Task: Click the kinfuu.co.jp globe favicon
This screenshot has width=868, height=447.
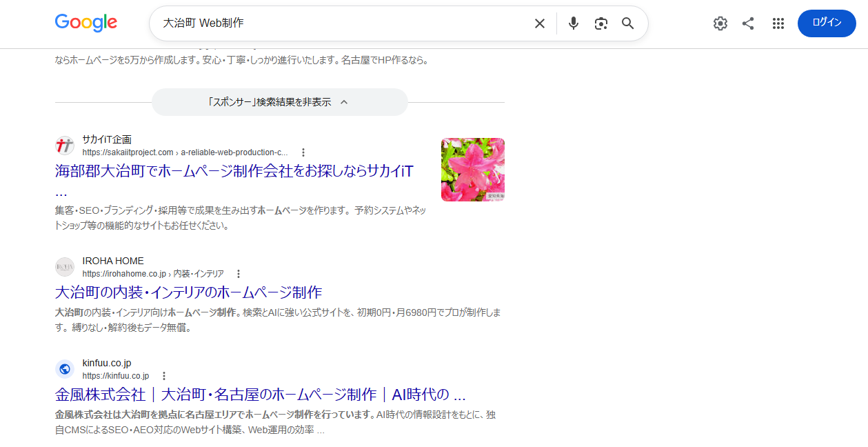Action: pyautogui.click(x=65, y=369)
